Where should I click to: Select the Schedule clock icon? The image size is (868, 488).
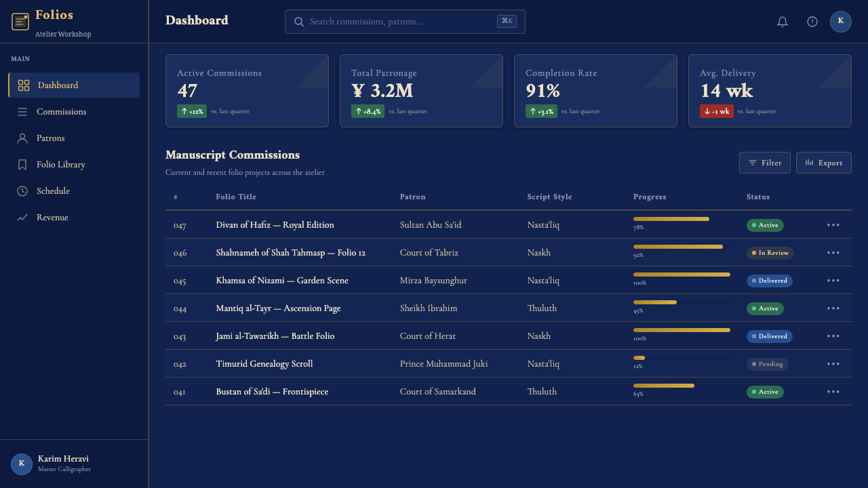point(22,191)
